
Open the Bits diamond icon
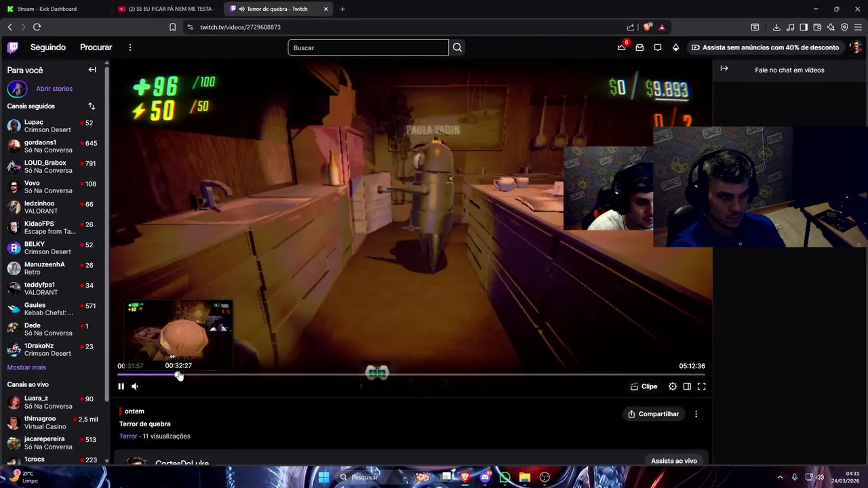675,47
